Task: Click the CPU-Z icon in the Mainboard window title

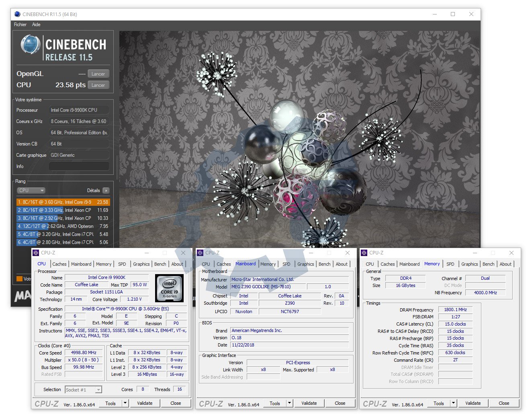Action: click(200, 253)
